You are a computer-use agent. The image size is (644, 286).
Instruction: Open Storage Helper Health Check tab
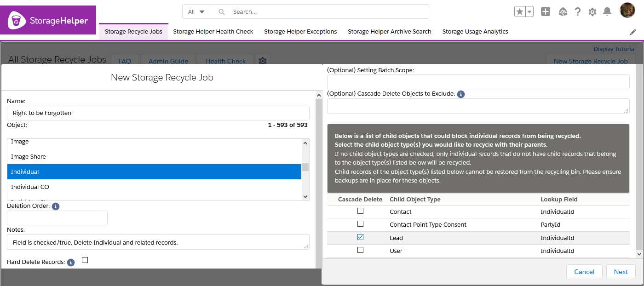tap(213, 32)
